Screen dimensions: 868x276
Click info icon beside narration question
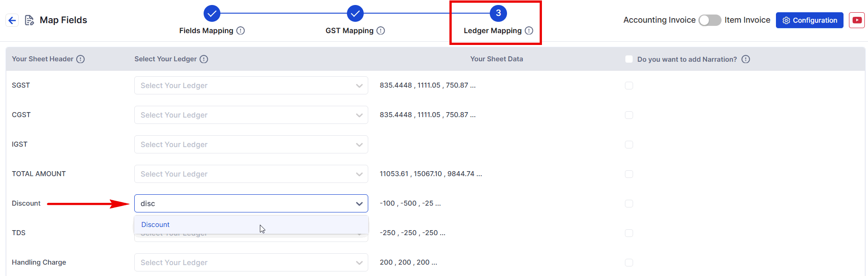[746, 59]
